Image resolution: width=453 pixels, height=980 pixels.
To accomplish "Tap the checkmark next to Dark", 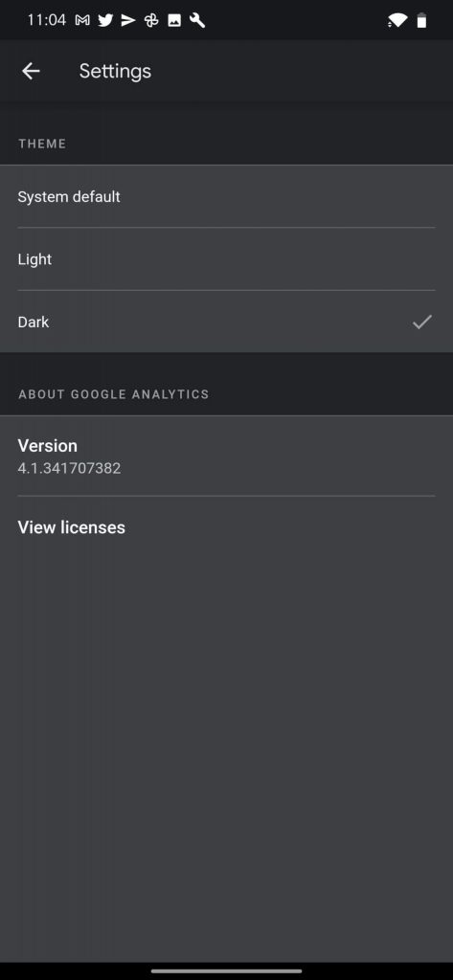I will coord(422,322).
